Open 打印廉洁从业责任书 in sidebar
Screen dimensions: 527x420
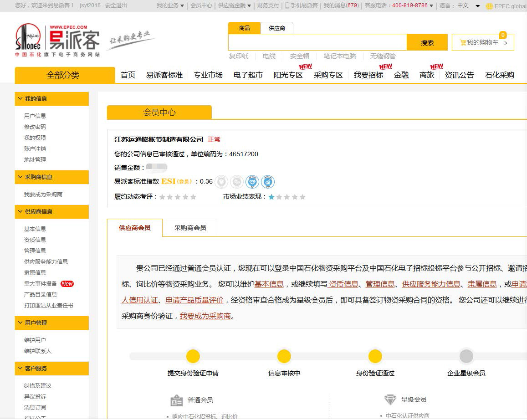pyautogui.click(x=48, y=306)
